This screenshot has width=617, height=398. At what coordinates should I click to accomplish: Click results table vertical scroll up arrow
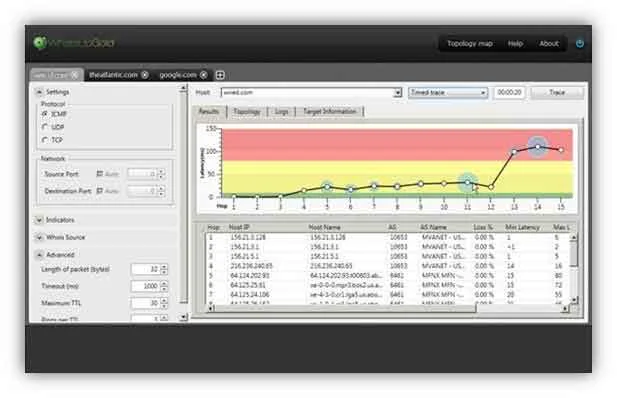[x=574, y=238]
